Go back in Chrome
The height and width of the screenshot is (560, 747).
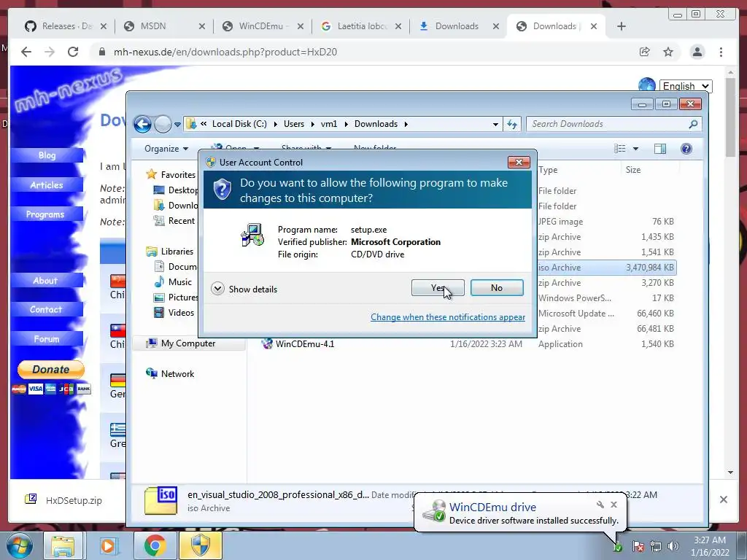coord(26,52)
